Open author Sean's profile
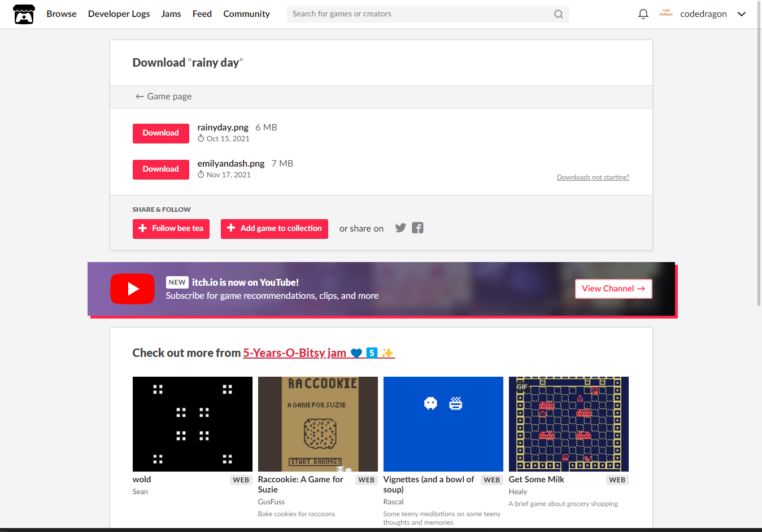Screen dimensions: 762x532 [x=140, y=492]
